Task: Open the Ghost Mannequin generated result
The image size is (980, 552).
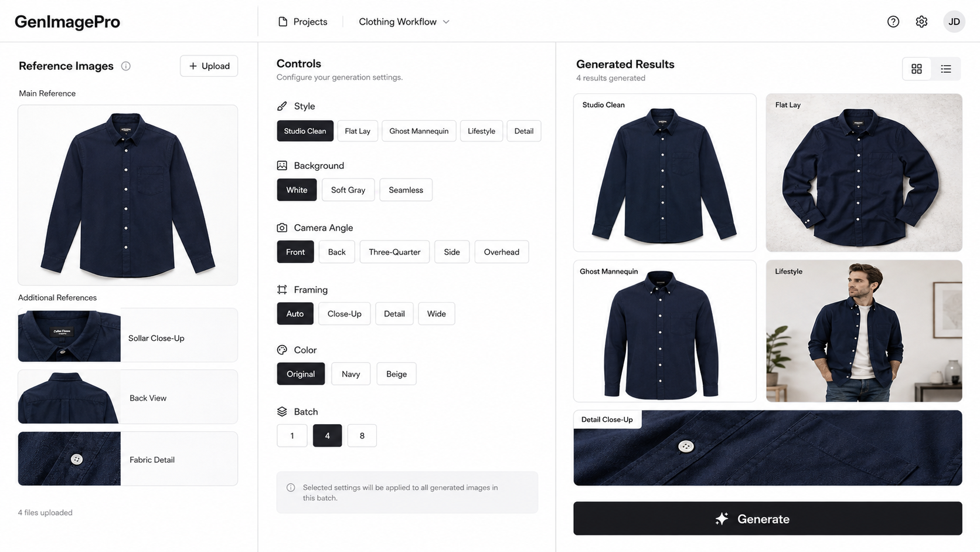Action: coord(665,331)
